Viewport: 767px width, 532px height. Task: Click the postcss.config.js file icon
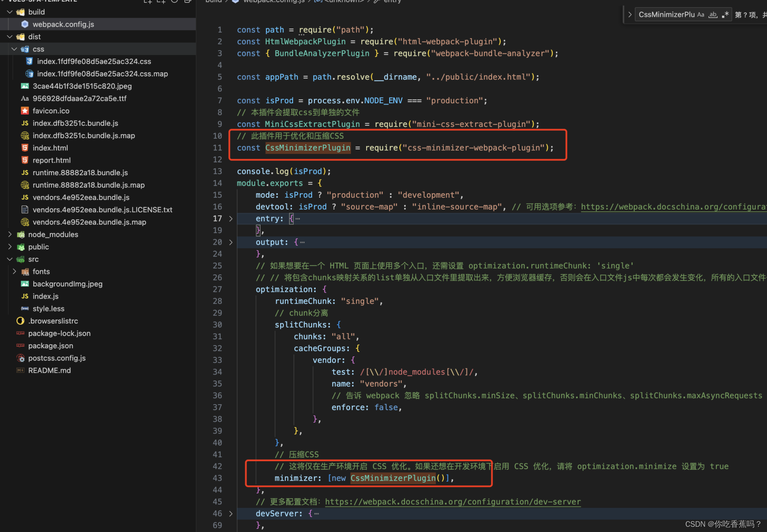click(21, 358)
